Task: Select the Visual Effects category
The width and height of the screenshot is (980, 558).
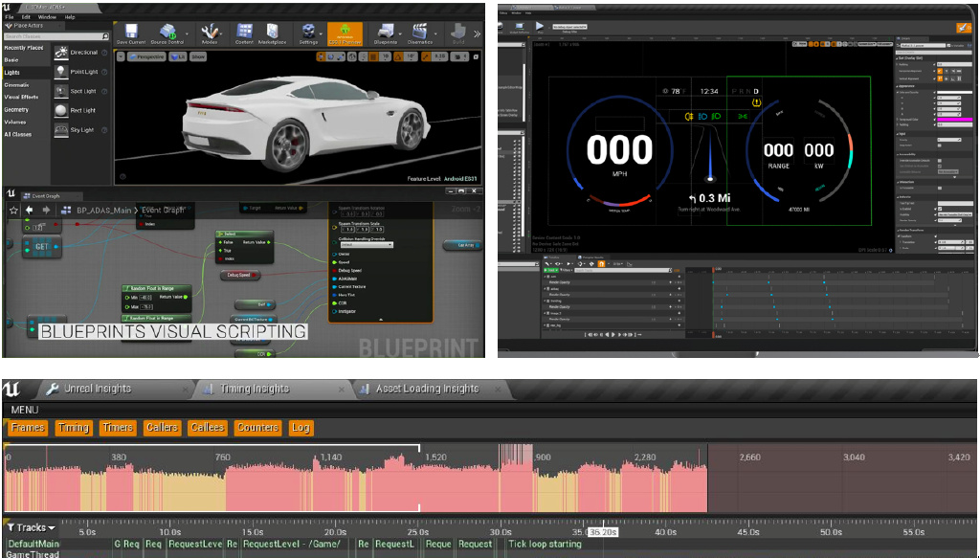Action: (x=21, y=98)
